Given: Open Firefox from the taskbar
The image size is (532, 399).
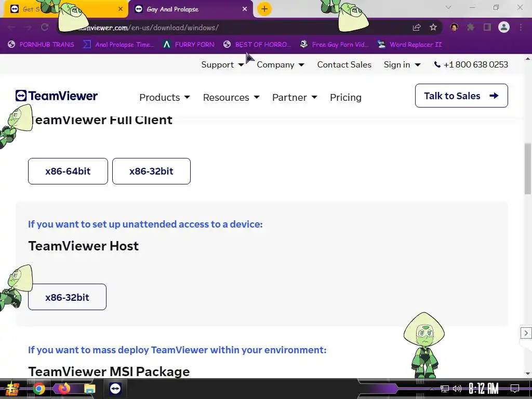Looking at the screenshot, I should [x=64, y=389].
